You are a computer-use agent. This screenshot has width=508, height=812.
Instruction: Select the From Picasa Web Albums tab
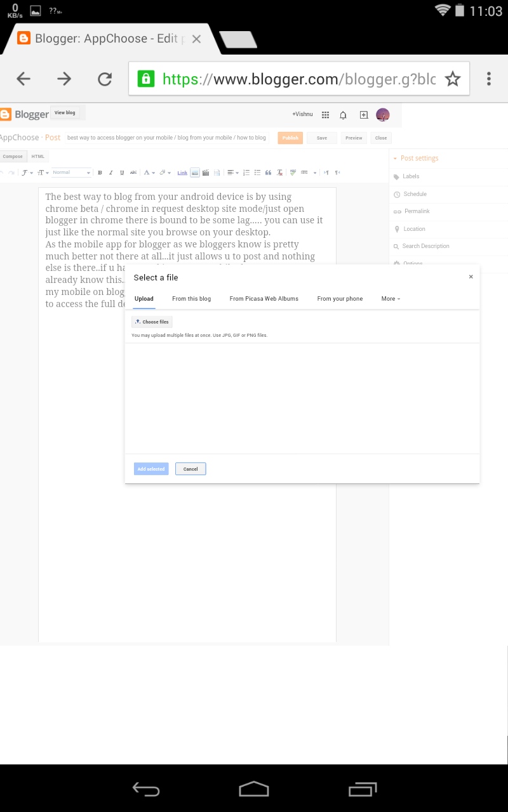coord(264,299)
